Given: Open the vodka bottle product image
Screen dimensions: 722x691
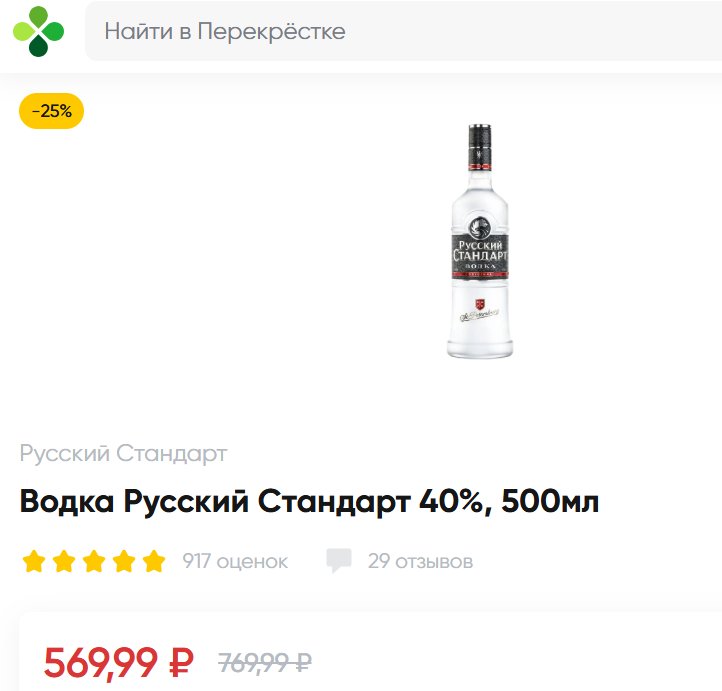Looking at the screenshot, I should pos(479,241).
